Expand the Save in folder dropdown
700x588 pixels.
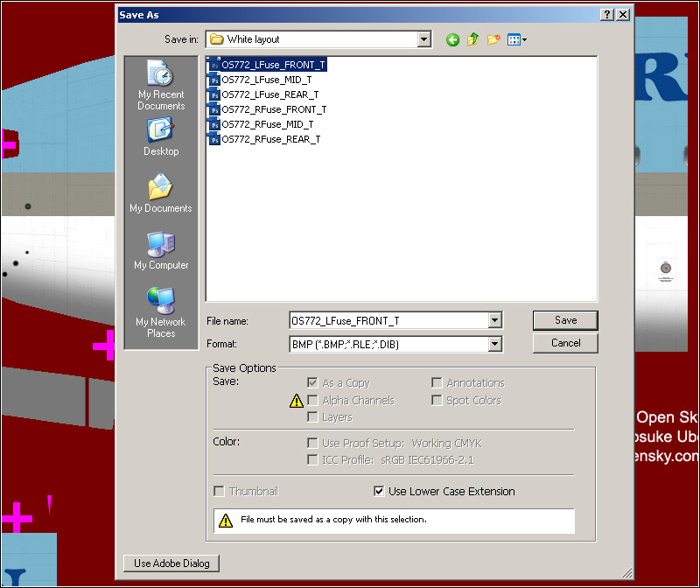click(x=424, y=39)
